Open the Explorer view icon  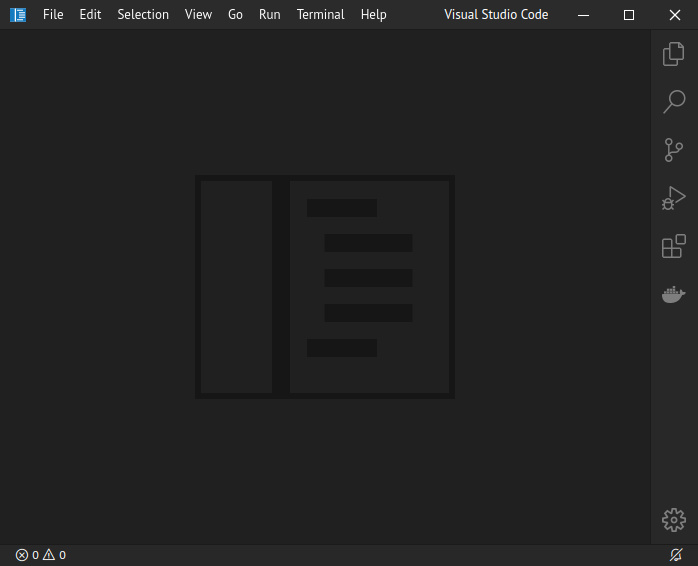(674, 54)
